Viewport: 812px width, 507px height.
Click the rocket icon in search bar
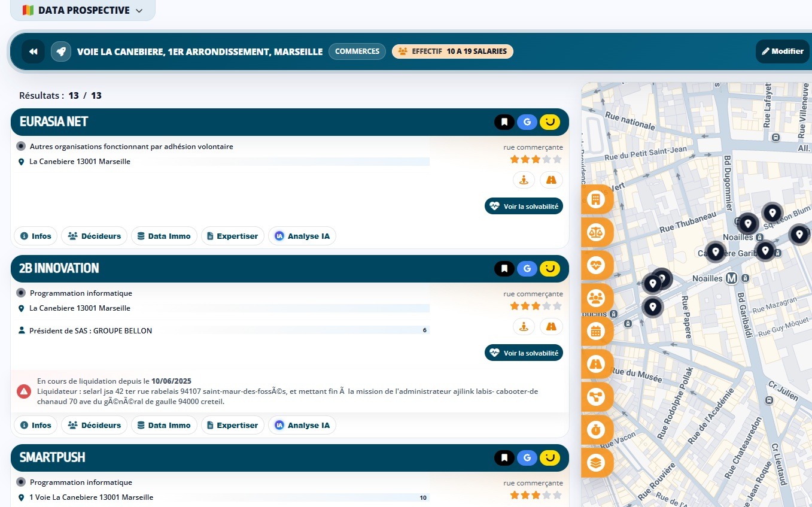pyautogui.click(x=61, y=51)
